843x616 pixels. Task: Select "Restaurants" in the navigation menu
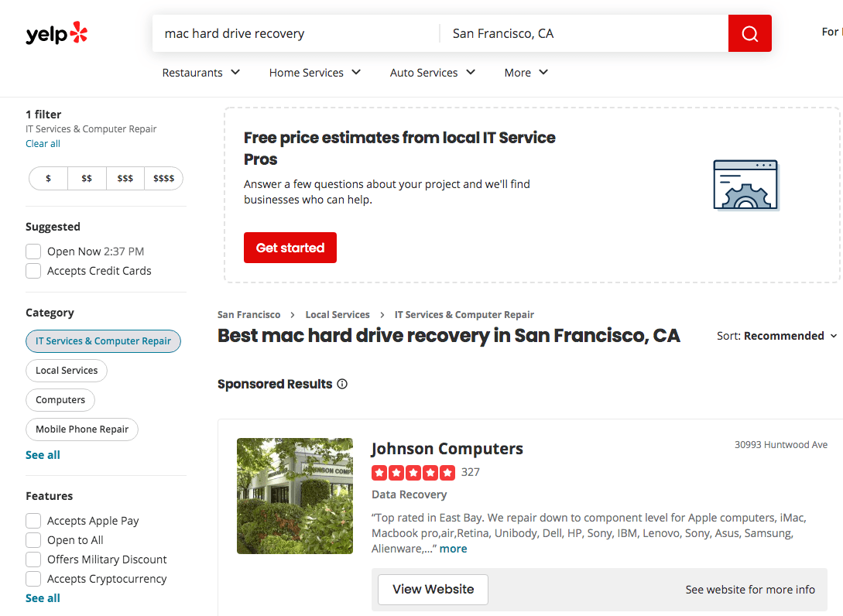200,72
